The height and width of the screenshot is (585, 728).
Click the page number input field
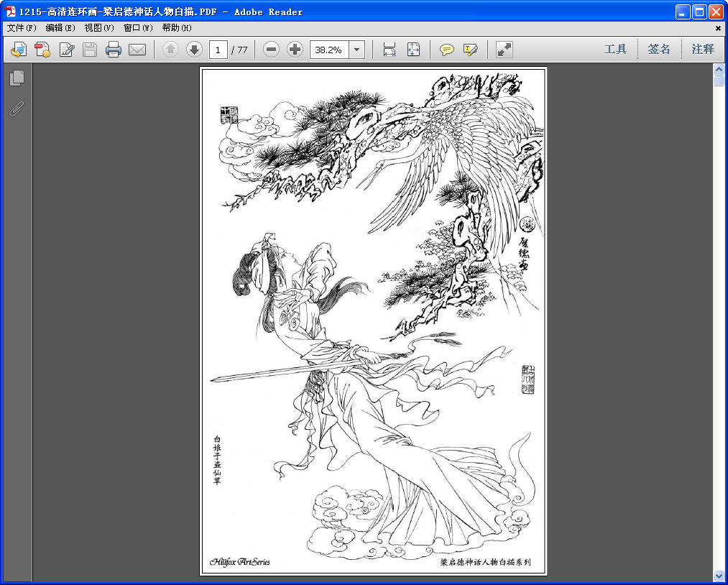[x=218, y=50]
